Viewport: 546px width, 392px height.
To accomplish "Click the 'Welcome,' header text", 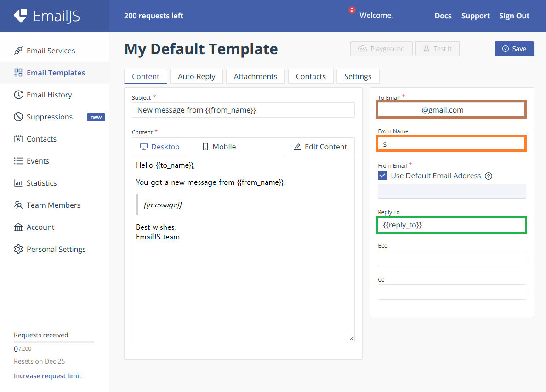I will (376, 15).
